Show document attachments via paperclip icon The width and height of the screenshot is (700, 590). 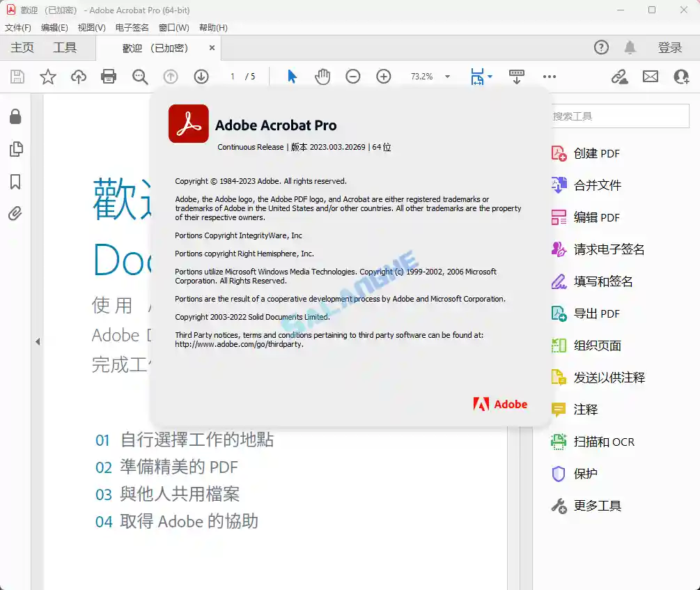(x=16, y=214)
